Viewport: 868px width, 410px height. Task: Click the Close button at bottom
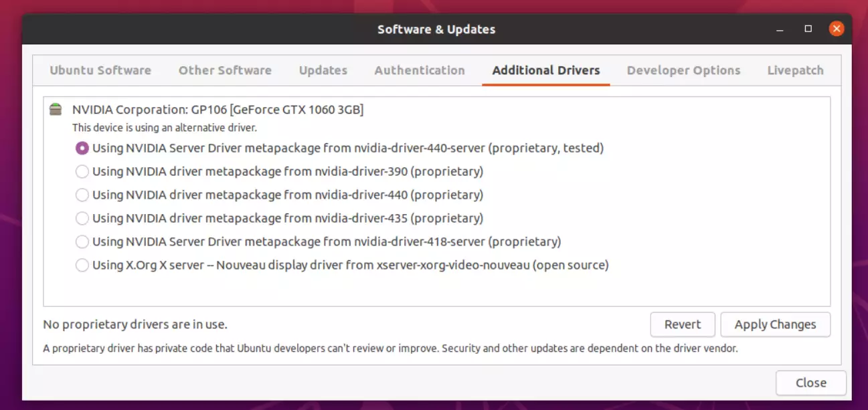click(x=811, y=383)
